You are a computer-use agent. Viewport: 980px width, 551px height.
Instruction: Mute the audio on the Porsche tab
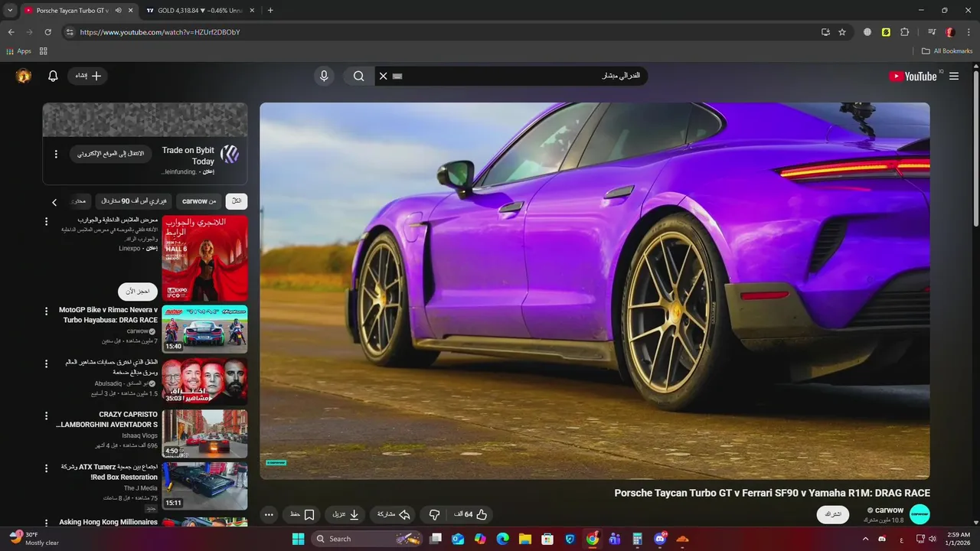pos(118,11)
